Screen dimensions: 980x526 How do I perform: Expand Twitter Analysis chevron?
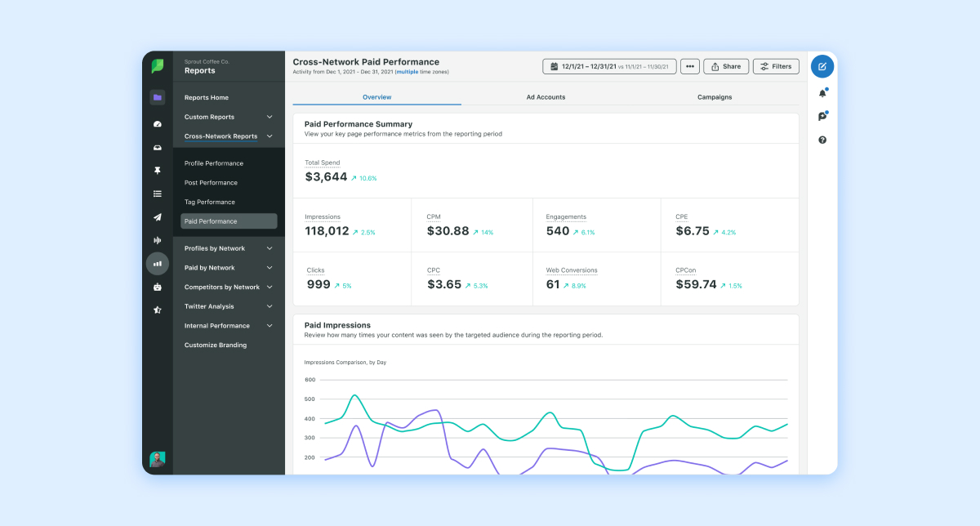coord(269,306)
